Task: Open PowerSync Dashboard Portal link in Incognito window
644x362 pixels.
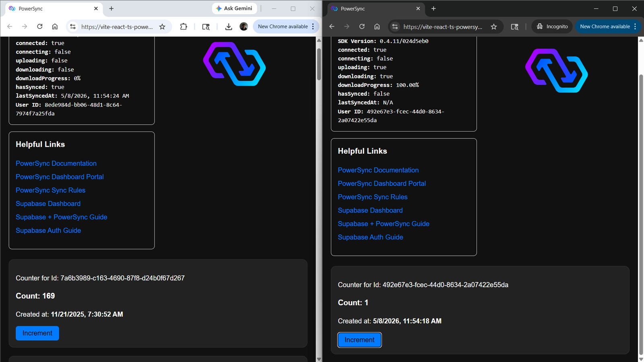Action: [x=382, y=183]
